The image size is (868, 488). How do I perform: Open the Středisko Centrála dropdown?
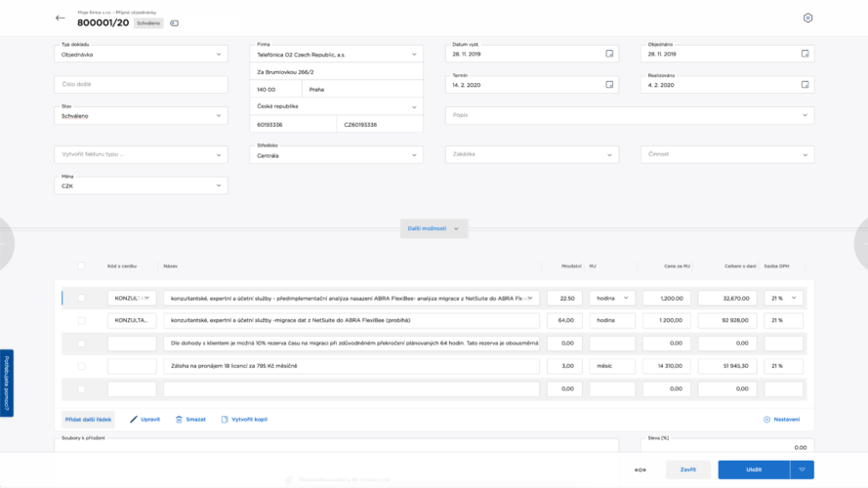point(336,155)
